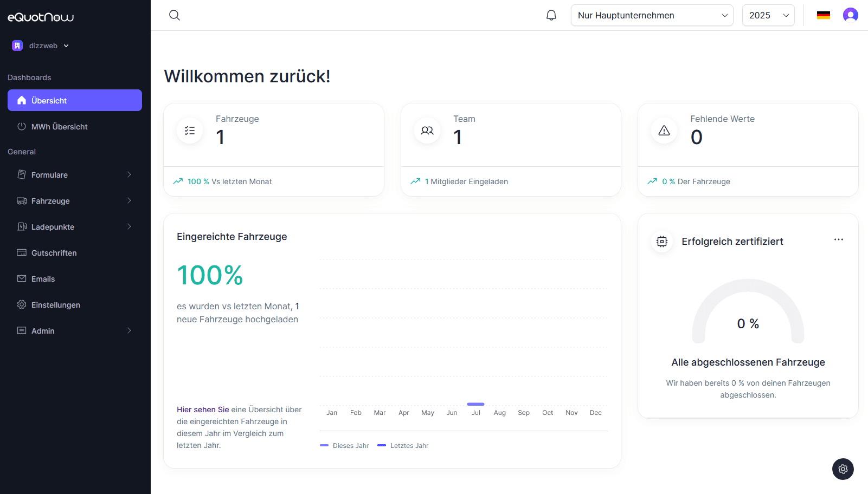Expand the dizzweb company switcher
The image size is (868, 494).
[41, 46]
